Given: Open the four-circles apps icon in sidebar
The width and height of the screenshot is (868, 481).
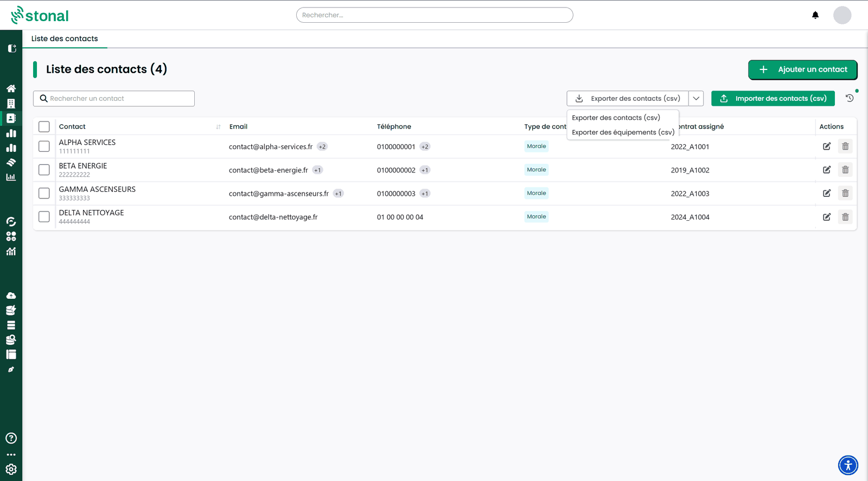Looking at the screenshot, I should 11,236.
